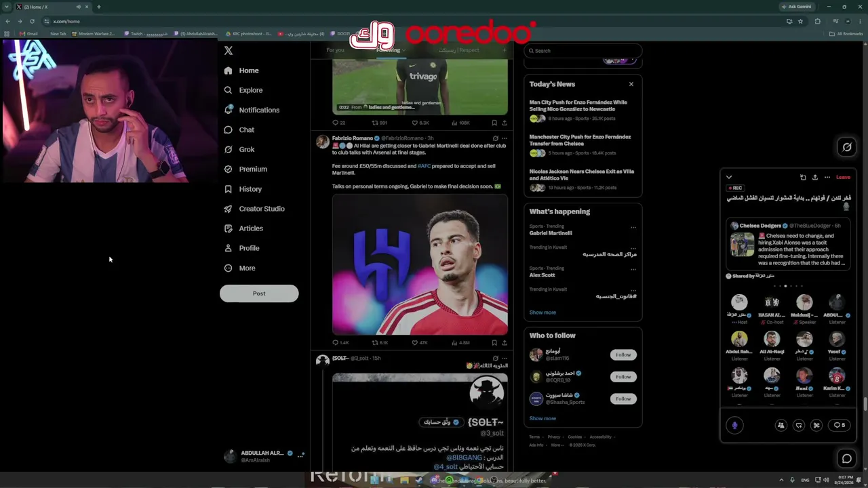868x488 pixels.
Task: Open the Ask Gemini button in Chrome
Action: (796, 7)
